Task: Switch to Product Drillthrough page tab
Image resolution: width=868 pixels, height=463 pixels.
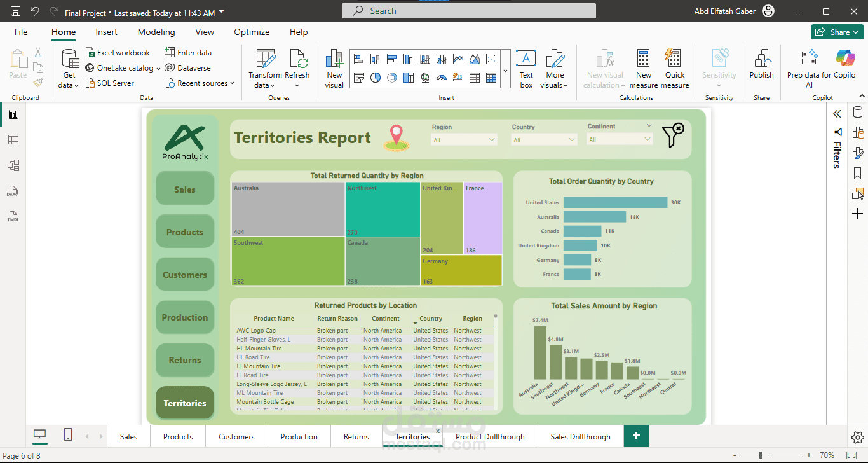Action: coord(490,437)
